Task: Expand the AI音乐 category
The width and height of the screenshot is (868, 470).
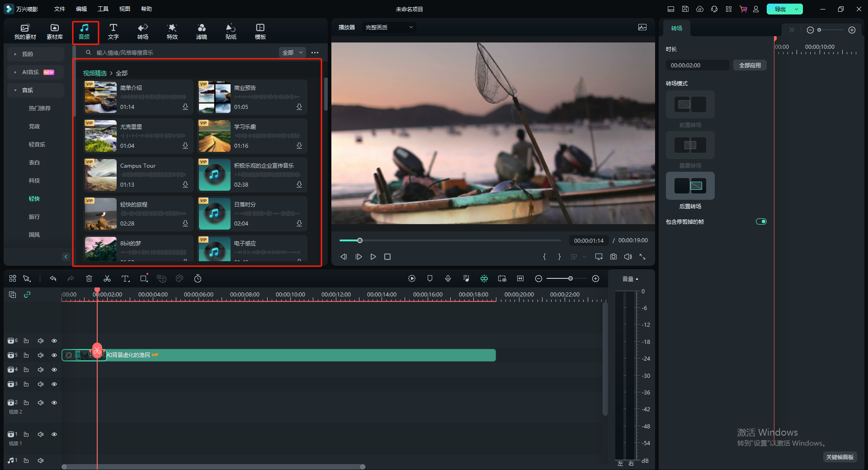Action: pyautogui.click(x=30, y=72)
